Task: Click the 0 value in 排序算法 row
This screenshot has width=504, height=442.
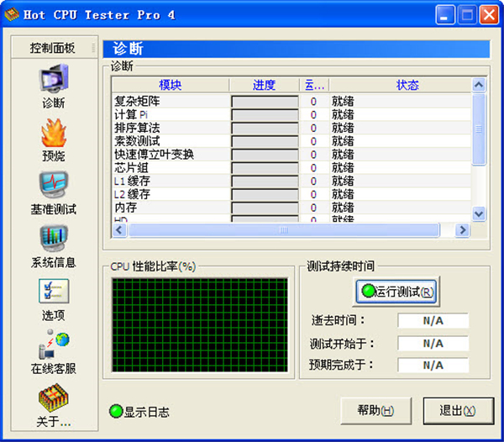Action: click(313, 128)
